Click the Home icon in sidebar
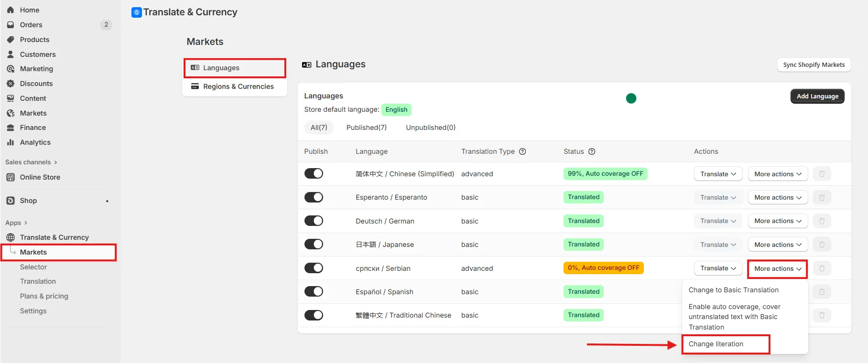 point(11,10)
